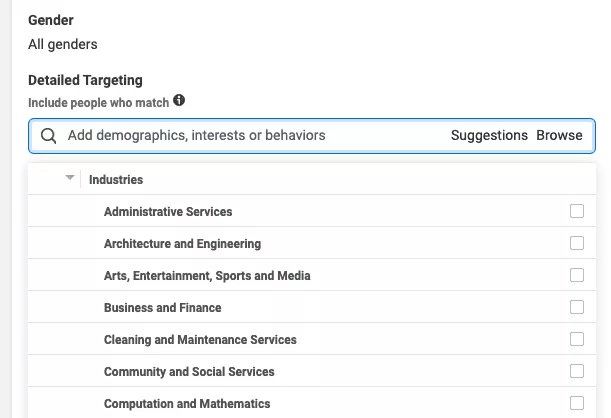This screenshot has height=418, width=611.
Task: Select the Industries heading row
Action: click(312, 179)
